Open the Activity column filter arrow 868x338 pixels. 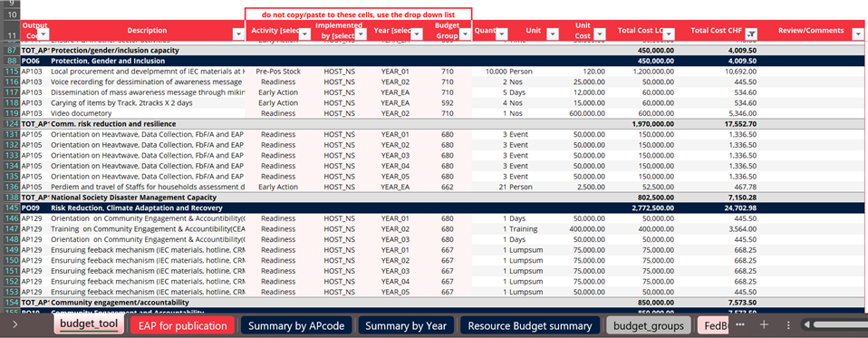pyautogui.click(x=305, y=34)
